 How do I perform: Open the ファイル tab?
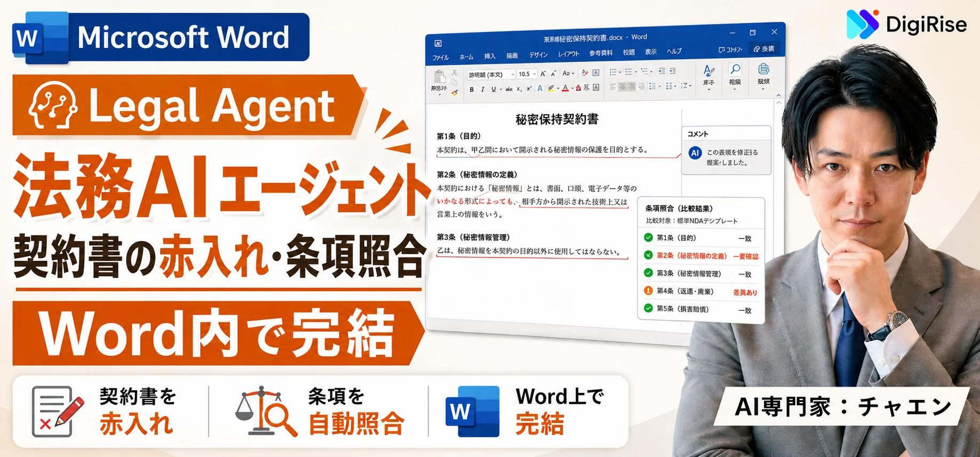pyautogui.click(x=440, y=58)
